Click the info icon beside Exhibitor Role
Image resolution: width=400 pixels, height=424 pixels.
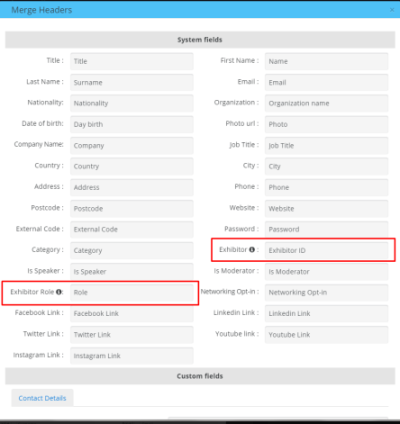(x=59, y=292)
